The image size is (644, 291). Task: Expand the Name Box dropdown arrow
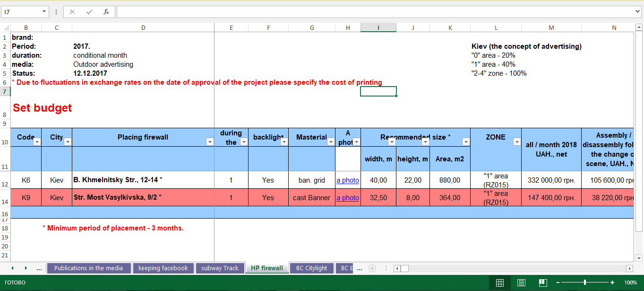click(x=44, y=12)
